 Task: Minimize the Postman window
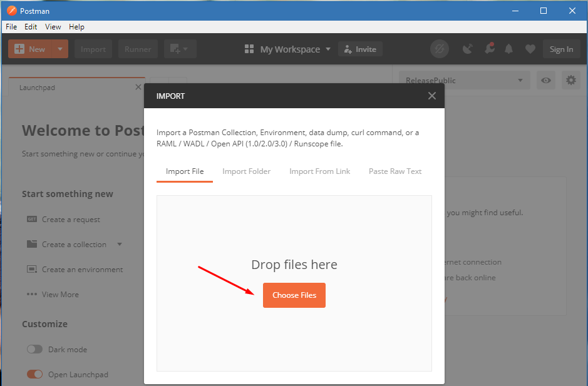515,11
